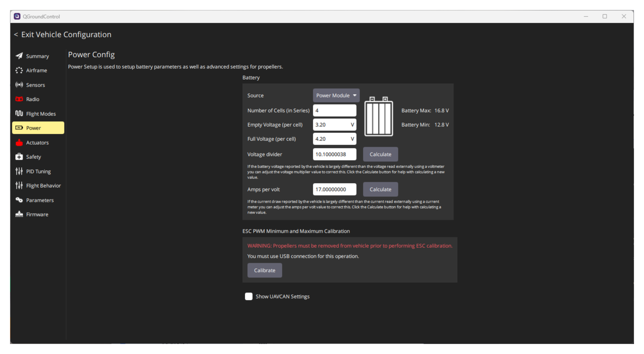This screenshot has width=644, height=354.
Task: Close the QGroundControl window
Action: (624, 16)
